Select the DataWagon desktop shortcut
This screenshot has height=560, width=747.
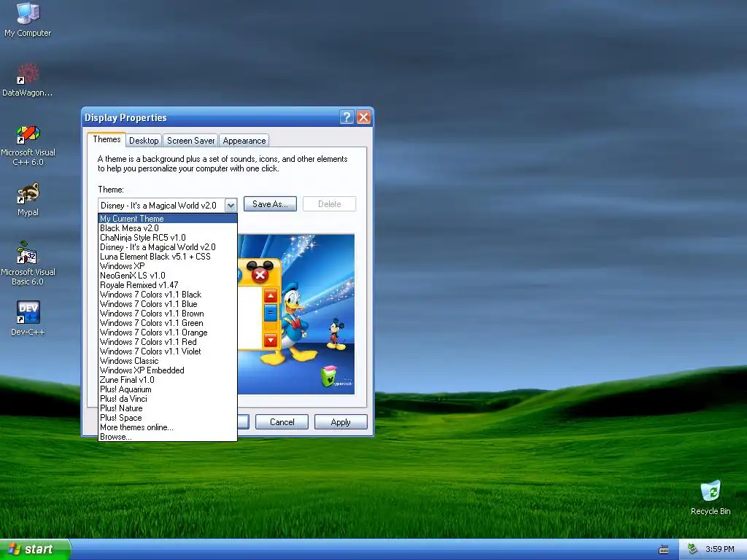28,79
